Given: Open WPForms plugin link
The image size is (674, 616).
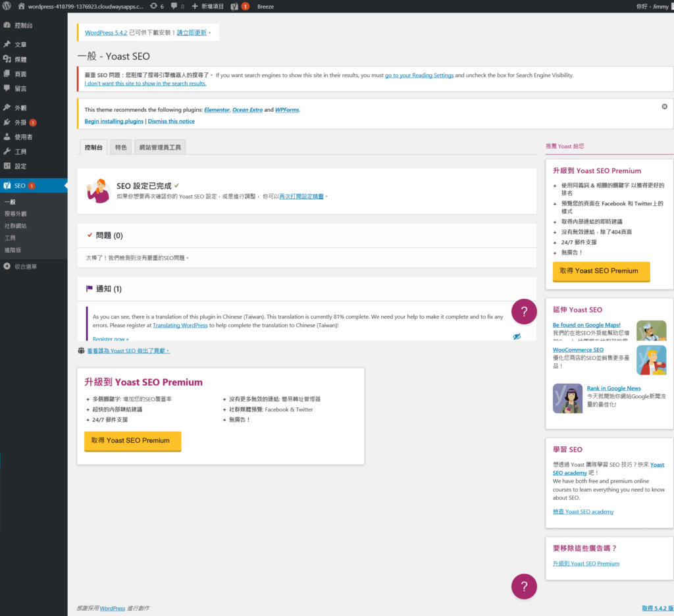Looking at the screenshot, I should pos(287,110).
